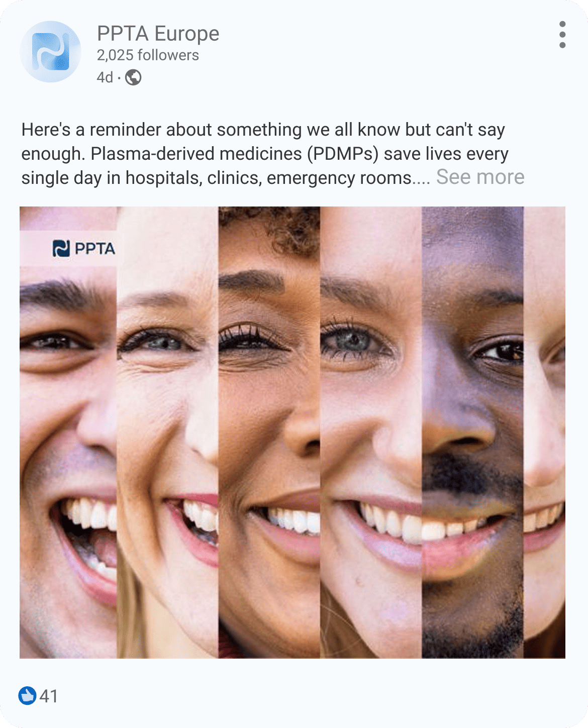Click the 2,025 followers count
Screen dimensions: 588x728
148,55
